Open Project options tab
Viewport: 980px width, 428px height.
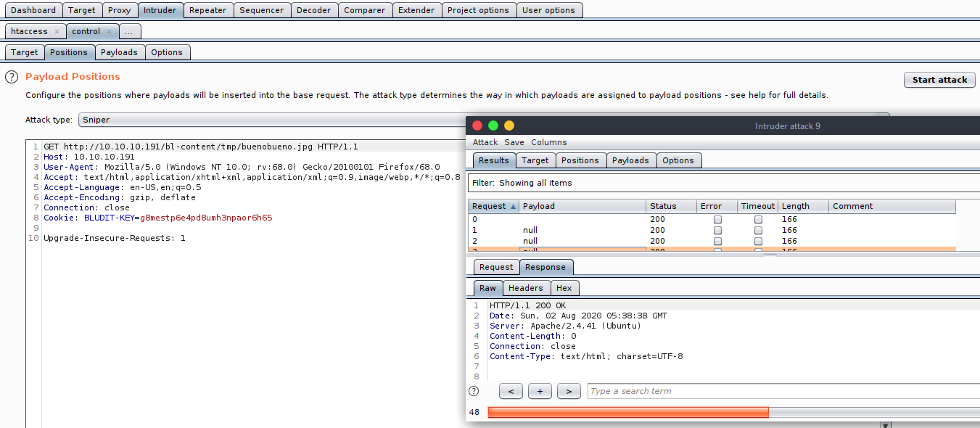(x=478, y=10)
